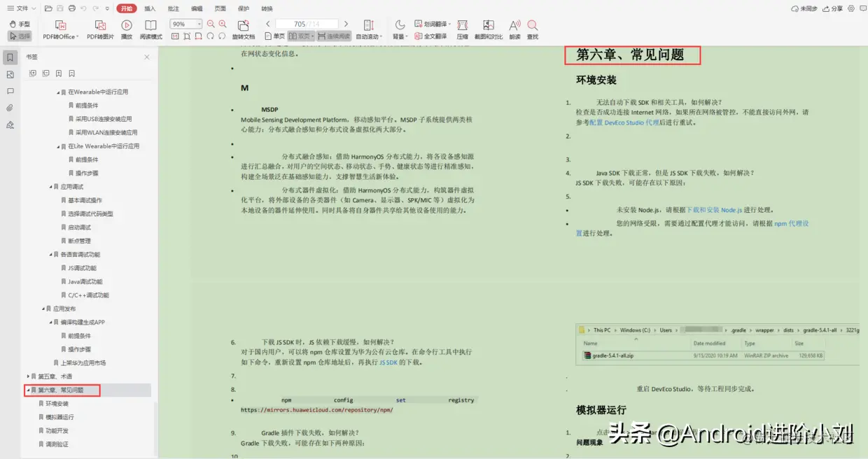The height and width of the screenshot is (459, 868).
Task: Turn on 全文翻译 full-text translation
Action: pos(434,36)
